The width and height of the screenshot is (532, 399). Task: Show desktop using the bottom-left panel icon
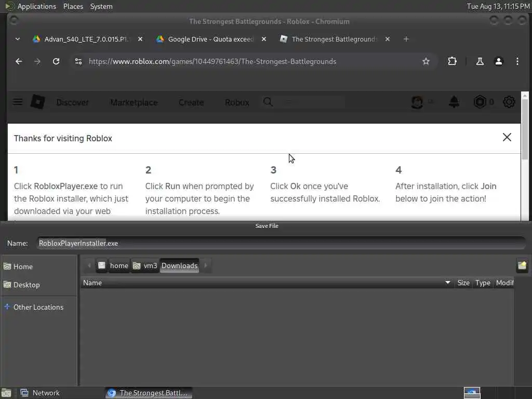pos(6,393)
